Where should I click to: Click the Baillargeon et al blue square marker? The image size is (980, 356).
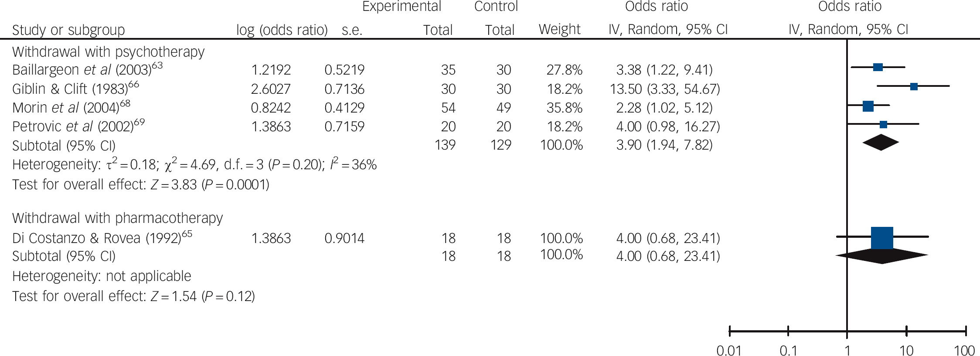tap(878, 67)
